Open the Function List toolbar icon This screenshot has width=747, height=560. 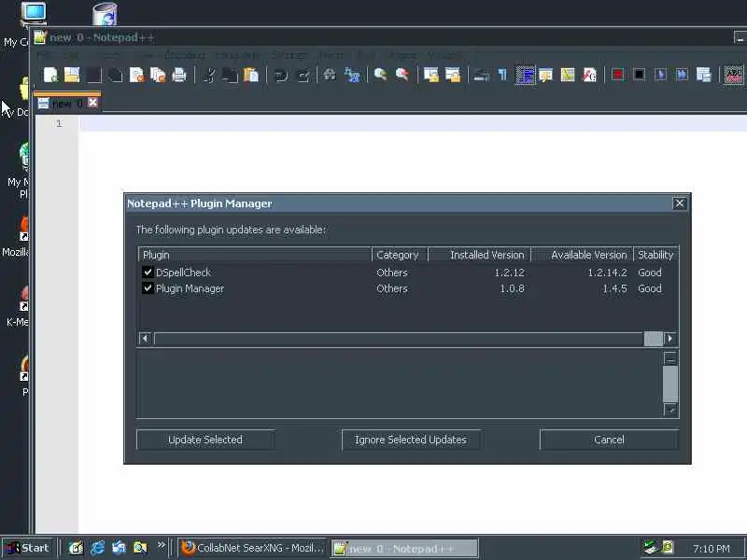click(589, 75)
